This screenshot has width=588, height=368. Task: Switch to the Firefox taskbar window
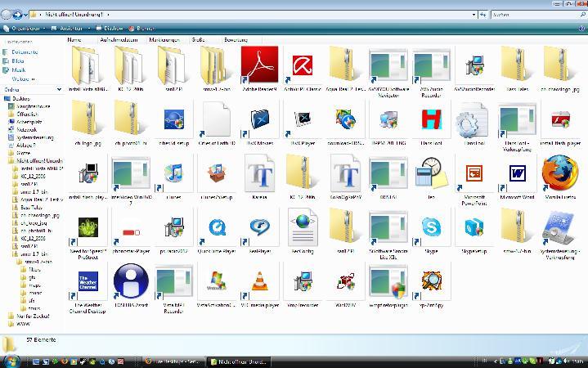tap(173, 362)
